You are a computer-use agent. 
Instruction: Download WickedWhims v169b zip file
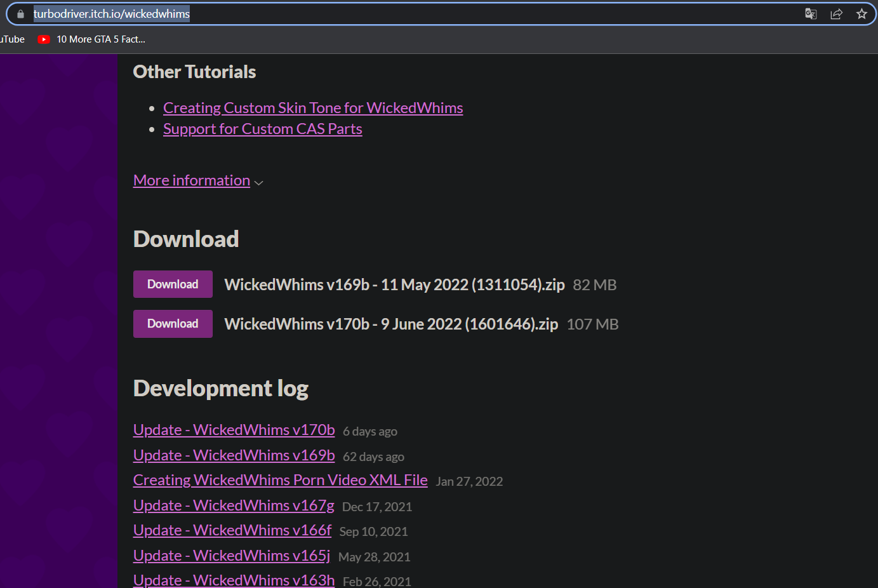173,284
